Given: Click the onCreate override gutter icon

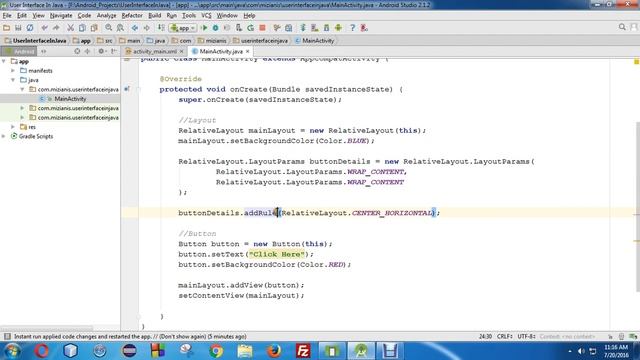Looking at the screenshot, I should pyautogui.click(x=127, y=89).
